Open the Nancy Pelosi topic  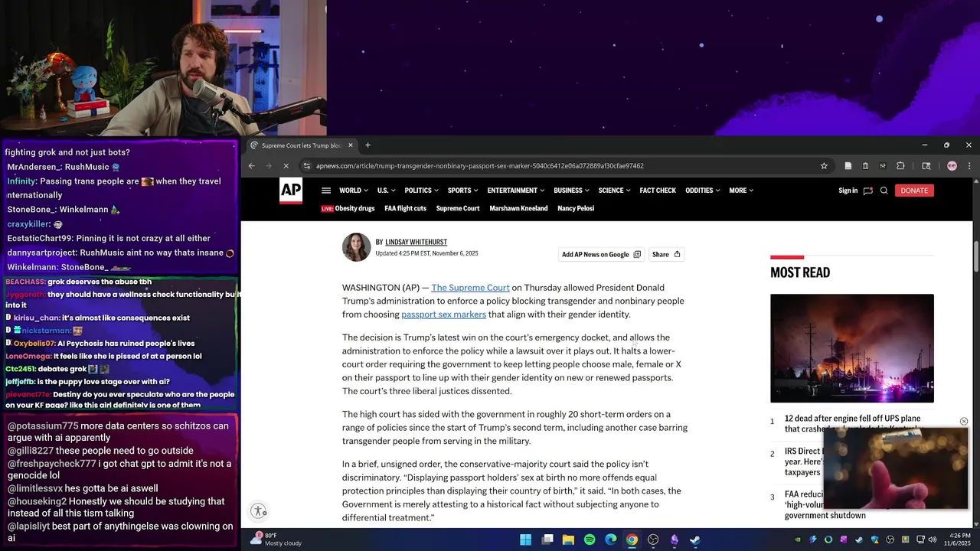click(x=576, y=208)
